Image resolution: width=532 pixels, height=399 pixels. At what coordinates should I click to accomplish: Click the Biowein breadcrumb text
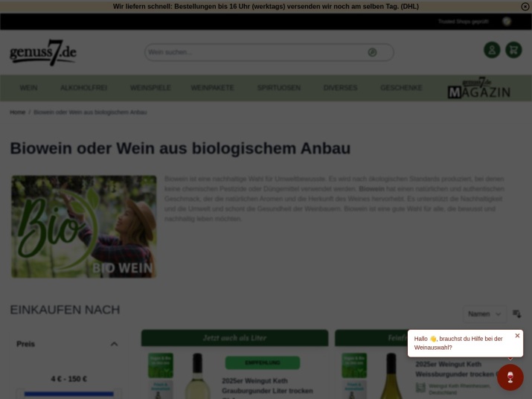(x=90, y=112)
